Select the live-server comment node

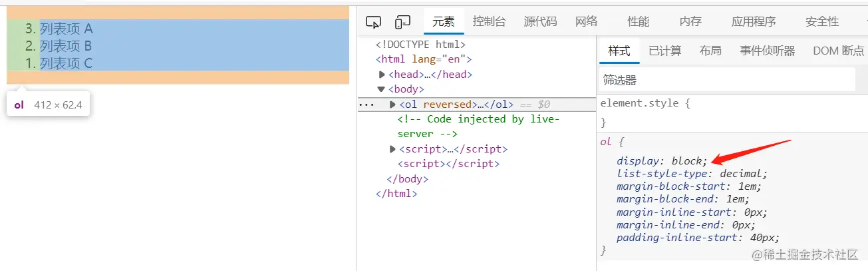(x=478, y=127)
